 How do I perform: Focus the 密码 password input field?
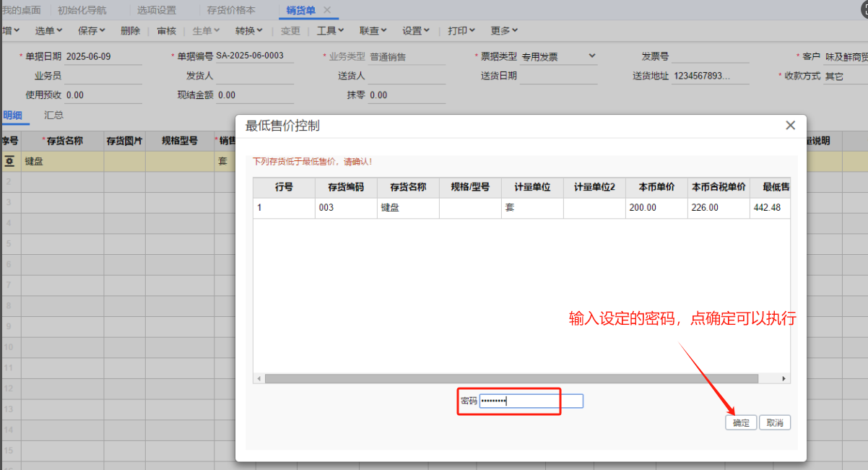[531, 401]
